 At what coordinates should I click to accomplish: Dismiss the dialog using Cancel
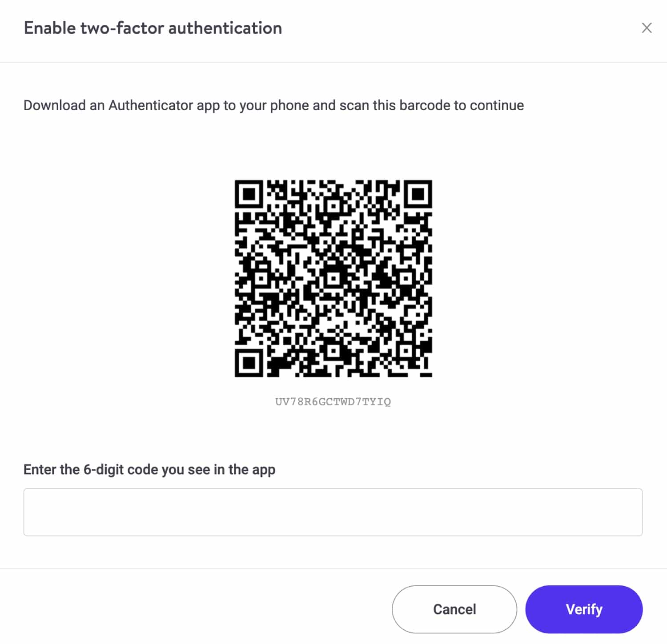tap(454, 609)
